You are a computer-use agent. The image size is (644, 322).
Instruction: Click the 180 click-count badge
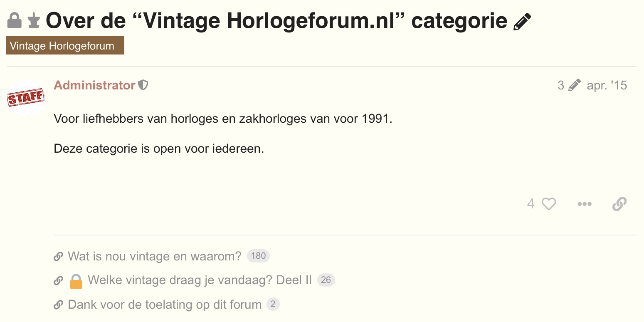click(258, 256)
